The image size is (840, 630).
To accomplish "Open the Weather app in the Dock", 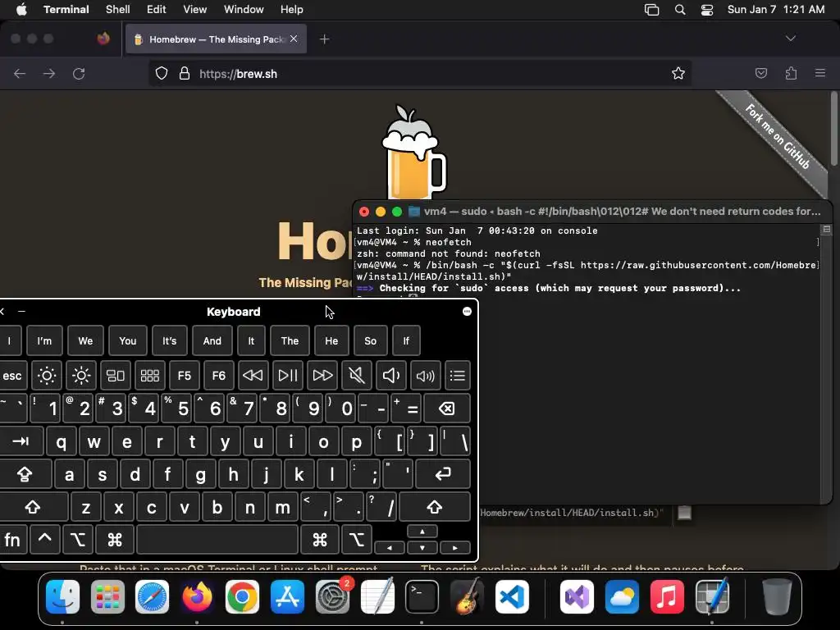I will coord(622,597).
